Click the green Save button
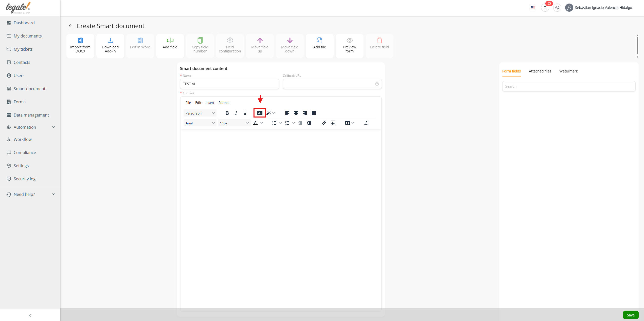Viewport: 644px width, 321px height. 630,315
